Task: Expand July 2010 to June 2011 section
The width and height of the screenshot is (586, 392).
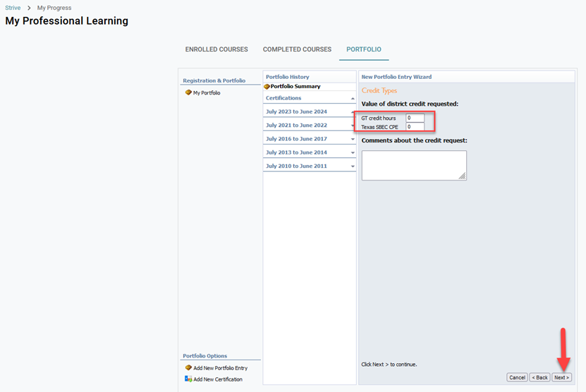Action: (x=353, y=166)
